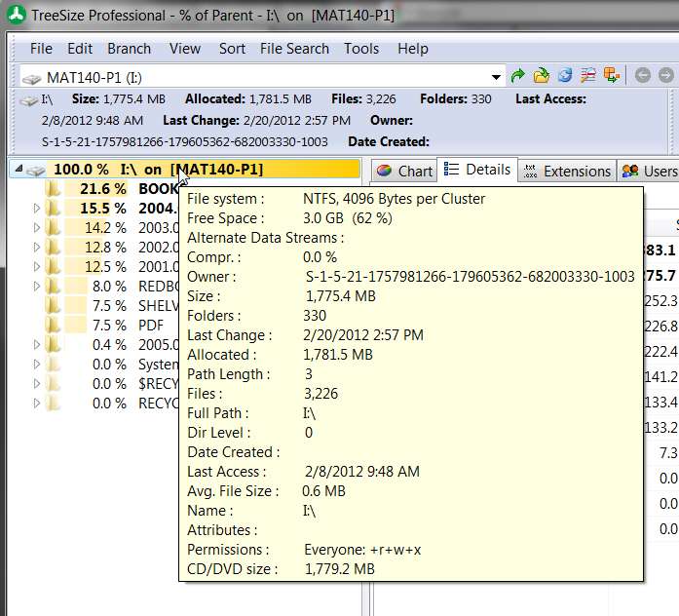Viewport: 679px width, 616px height.
Task: Switch to the Chart tab
Action: [404, 172]
